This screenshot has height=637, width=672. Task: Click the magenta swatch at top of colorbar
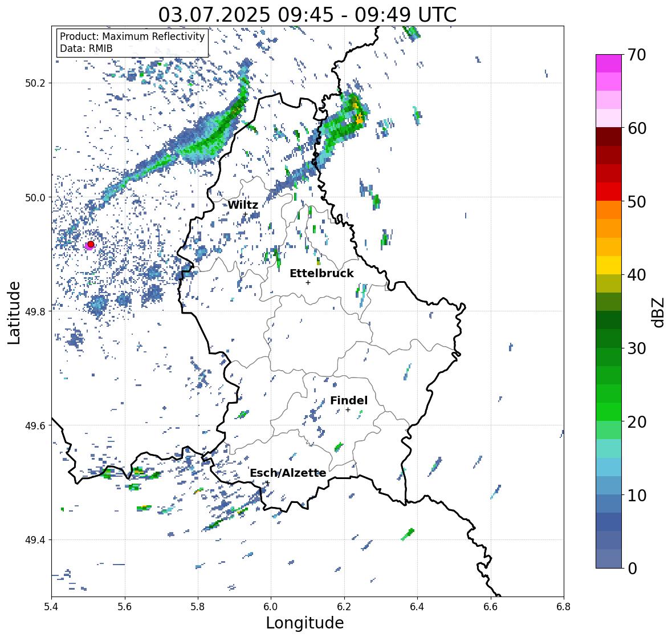[609, 63]
